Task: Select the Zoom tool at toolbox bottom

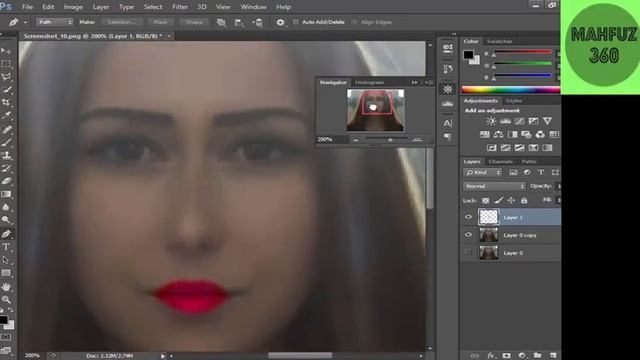Action: 6,300
